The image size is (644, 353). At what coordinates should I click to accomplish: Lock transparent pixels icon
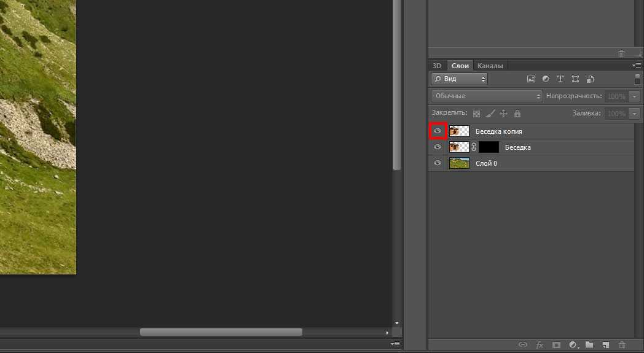pos(476,114)
